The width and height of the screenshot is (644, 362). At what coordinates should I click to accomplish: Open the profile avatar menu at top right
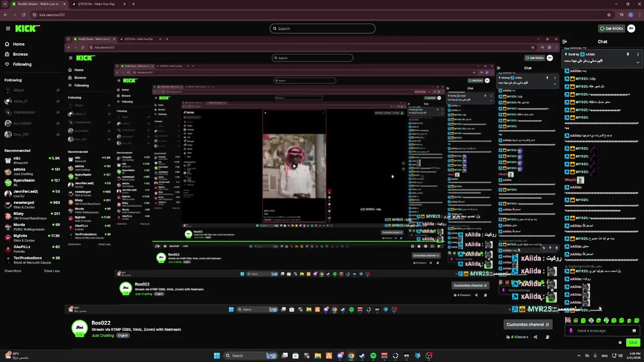[x=632, y=29]
